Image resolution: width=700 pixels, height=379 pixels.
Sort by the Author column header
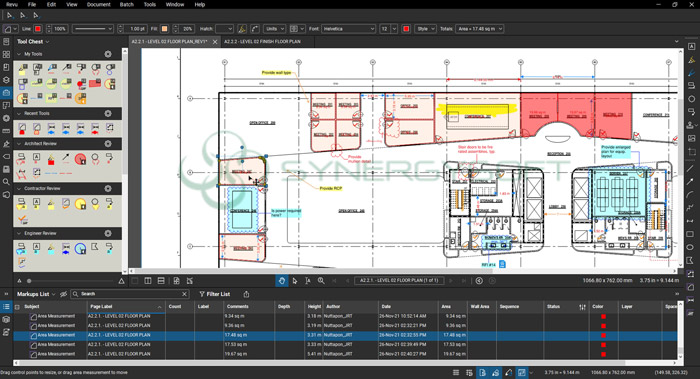333,307
